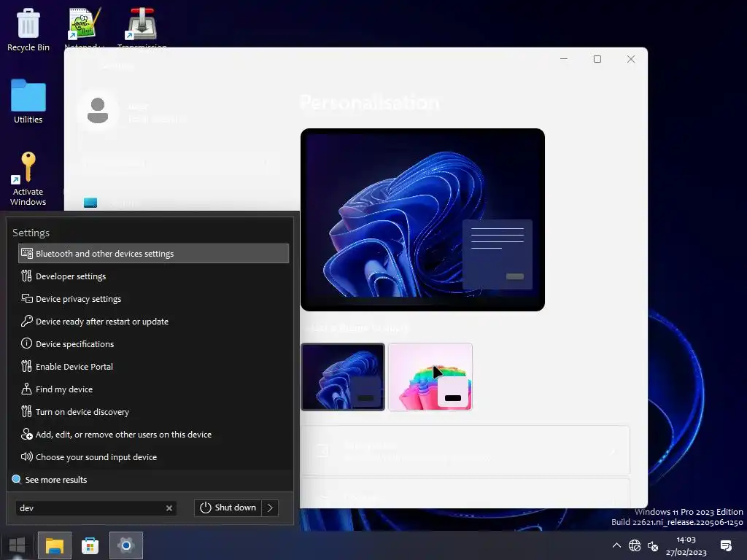Screen dimensions: 747x560
Task: Open Developer settings search result
Action: click(x=153, y=276)
